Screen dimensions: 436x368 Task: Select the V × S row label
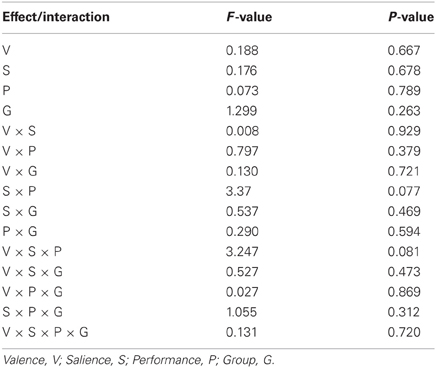tap(19, 131)
